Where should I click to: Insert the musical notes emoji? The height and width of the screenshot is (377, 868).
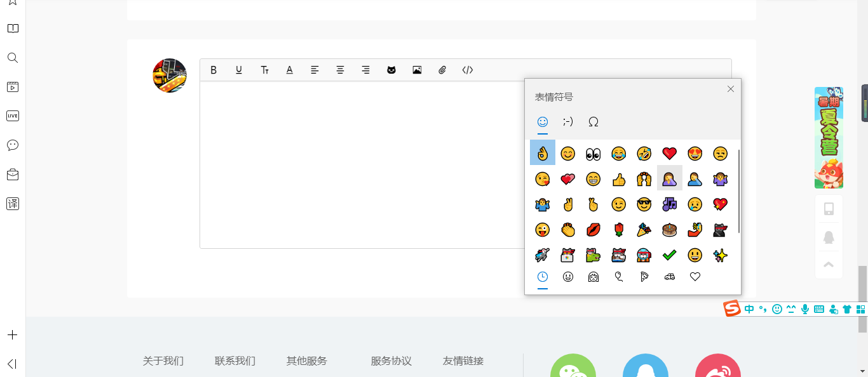tap(670, 204)
